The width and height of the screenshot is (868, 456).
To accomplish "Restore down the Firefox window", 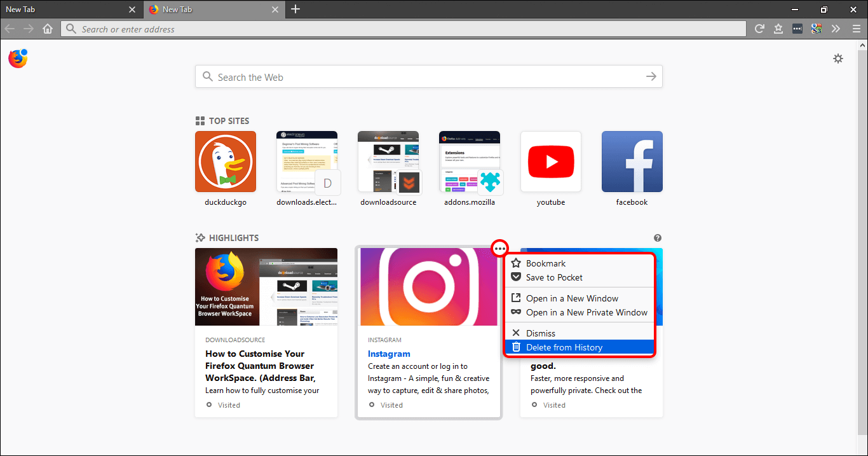I will [x=824, y=9].
